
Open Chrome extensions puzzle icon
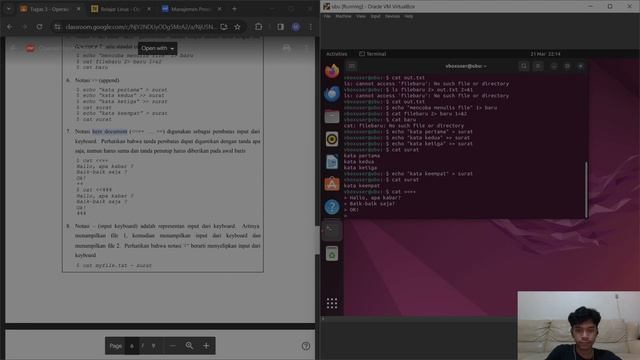(x=258, y=27)
